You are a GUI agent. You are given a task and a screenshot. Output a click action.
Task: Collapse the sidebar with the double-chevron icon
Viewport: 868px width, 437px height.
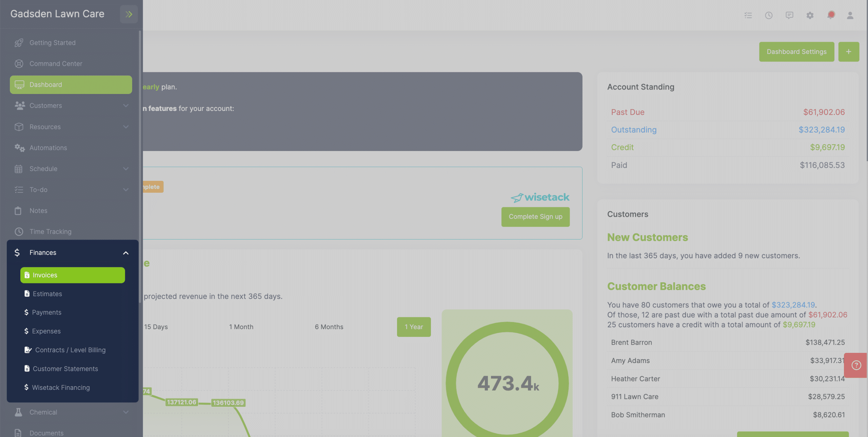tap(129, 14)
